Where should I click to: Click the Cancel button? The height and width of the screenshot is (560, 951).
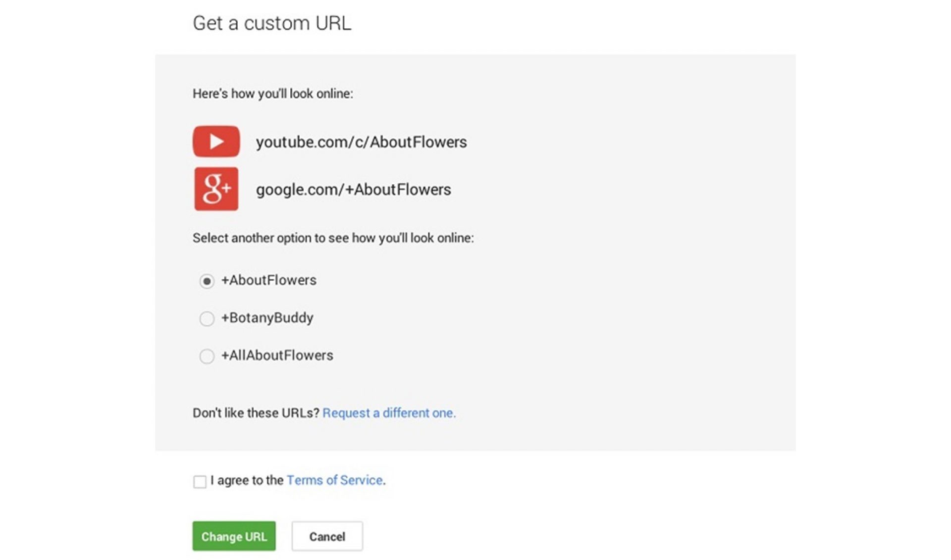(x=327, y=536)
